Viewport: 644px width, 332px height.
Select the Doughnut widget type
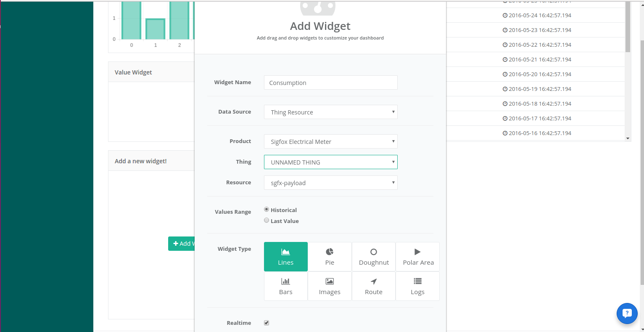[374, 257]
